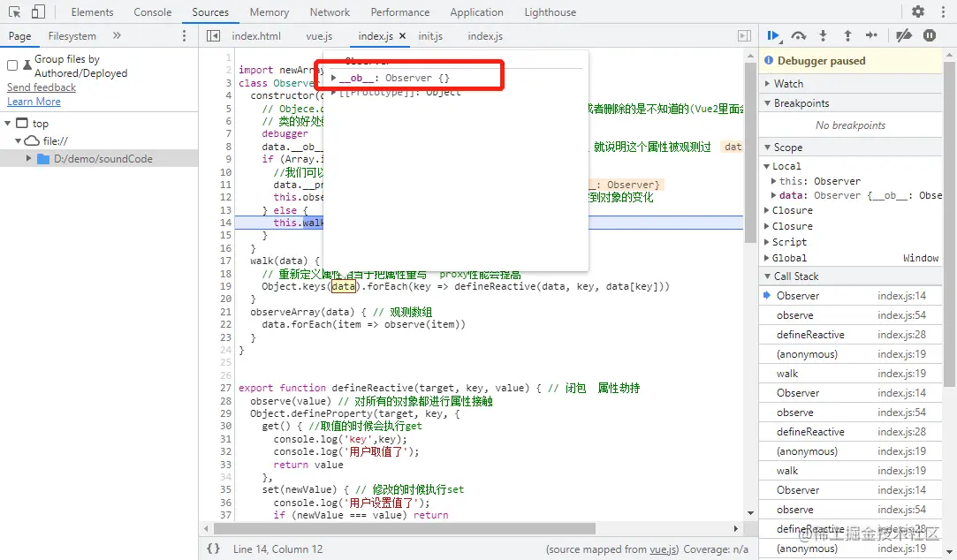Collapse the top tree node
The image size is (957, 560).
click(x=7, y=124)
